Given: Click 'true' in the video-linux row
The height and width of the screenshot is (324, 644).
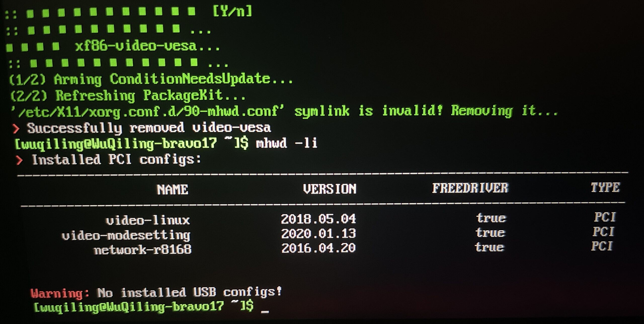Looking at the screenshot, I should click(491, 218).
